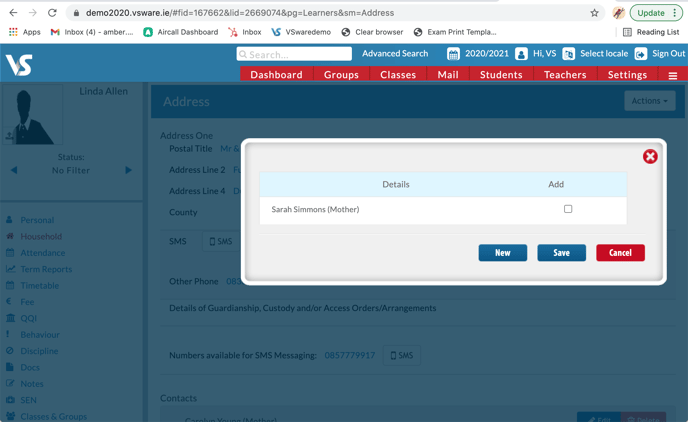
Task: Open the Classes tab
Action: (398, 75)
